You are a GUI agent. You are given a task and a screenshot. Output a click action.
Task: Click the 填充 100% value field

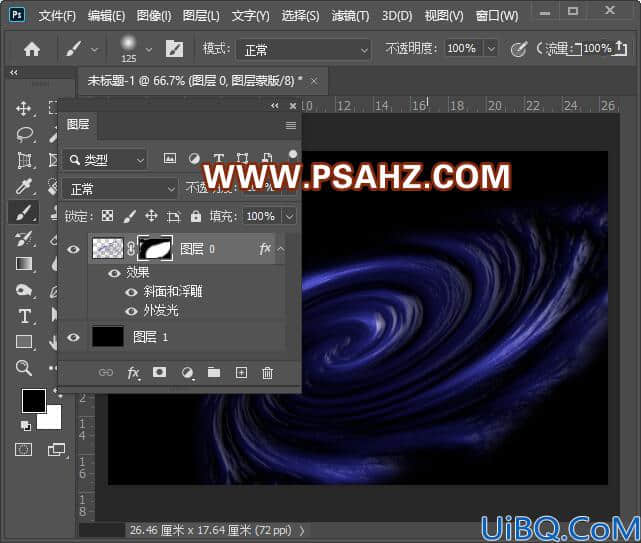click(x=262, y=216)
